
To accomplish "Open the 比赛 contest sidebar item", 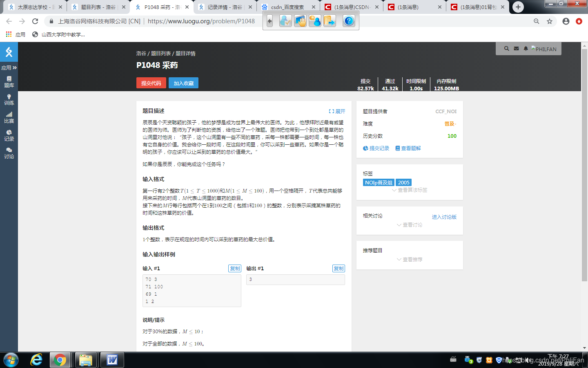I will click(9, 118).
